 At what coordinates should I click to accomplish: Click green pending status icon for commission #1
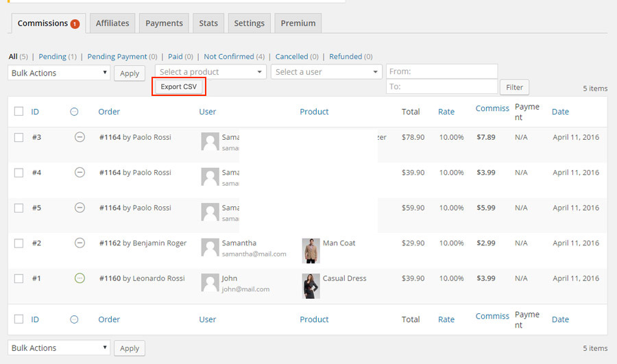point(80,278)
